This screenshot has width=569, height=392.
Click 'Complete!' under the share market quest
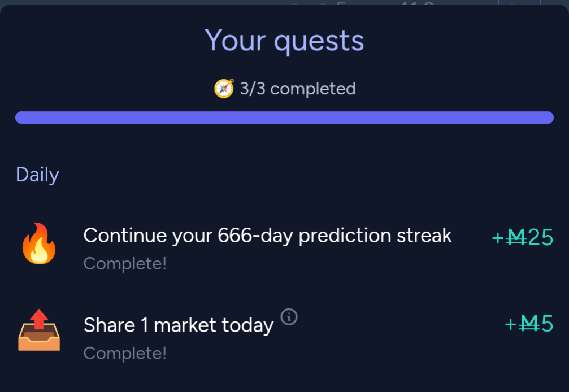125,353
